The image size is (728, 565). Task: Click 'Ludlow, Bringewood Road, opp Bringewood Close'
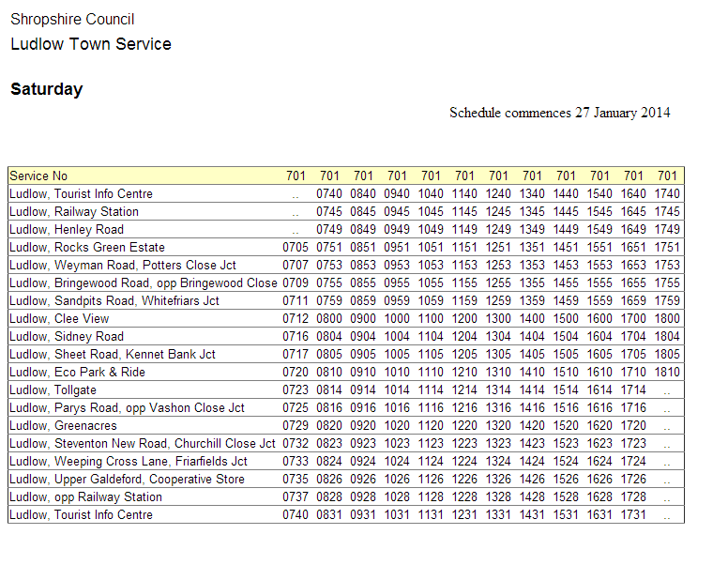pyautogui.click(x=143, y=282)
